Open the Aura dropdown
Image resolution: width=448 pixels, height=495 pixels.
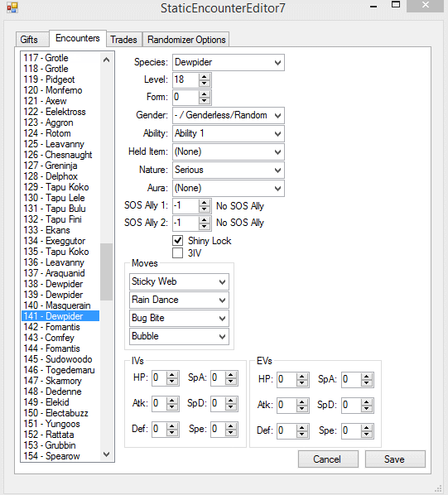point(278,189)
